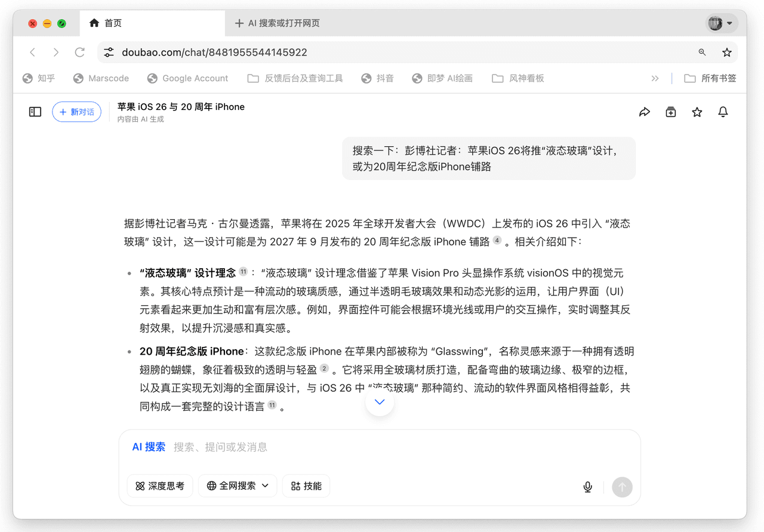
Task: Open notifications bell icon
Action: pyautogui.click(x=723, y=112)
